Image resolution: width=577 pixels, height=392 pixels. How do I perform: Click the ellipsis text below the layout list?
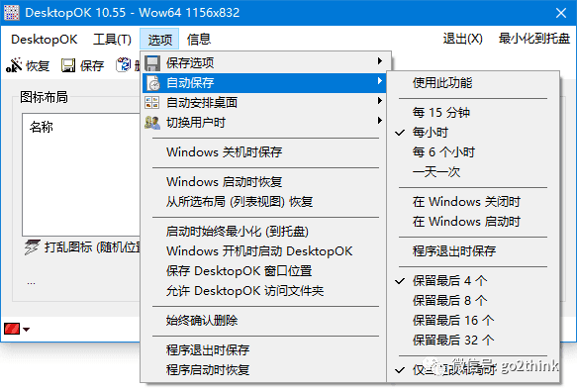click(x=31, y=283)
